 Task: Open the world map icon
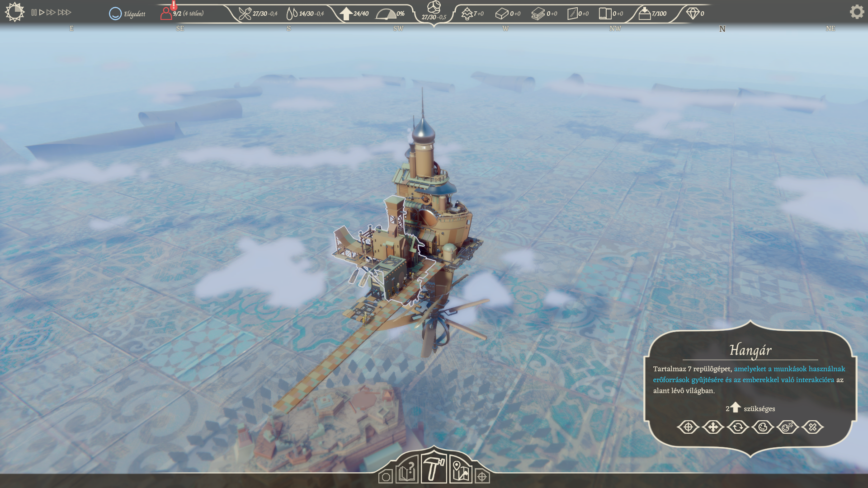pos(461,471)
